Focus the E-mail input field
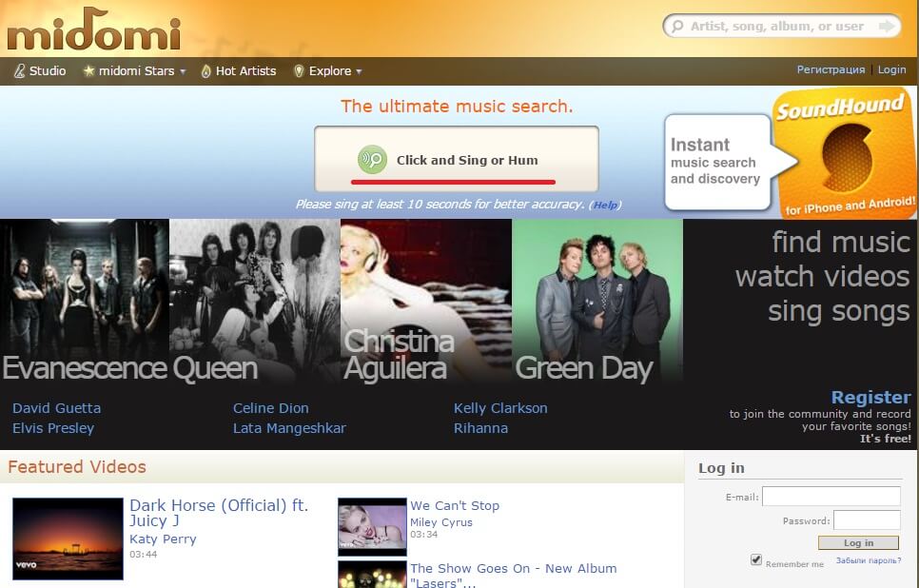This screenshot has height=588, width=919. pos(831,496)
